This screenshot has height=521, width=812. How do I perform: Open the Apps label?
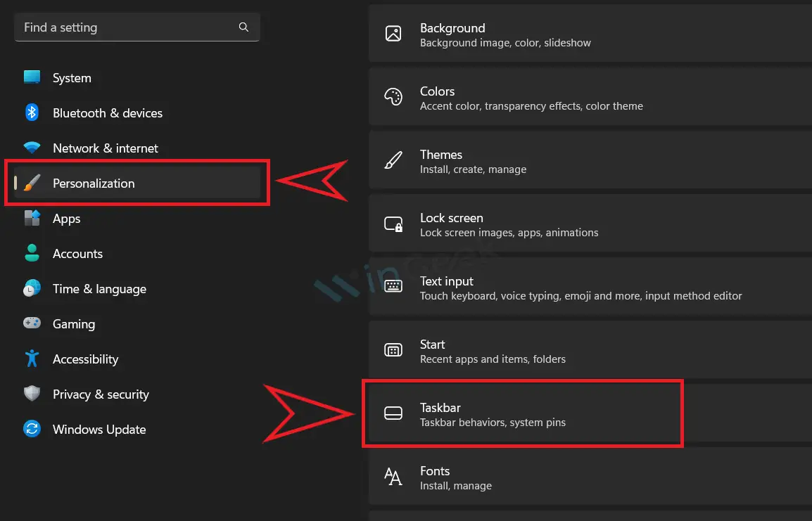[66, 219]
